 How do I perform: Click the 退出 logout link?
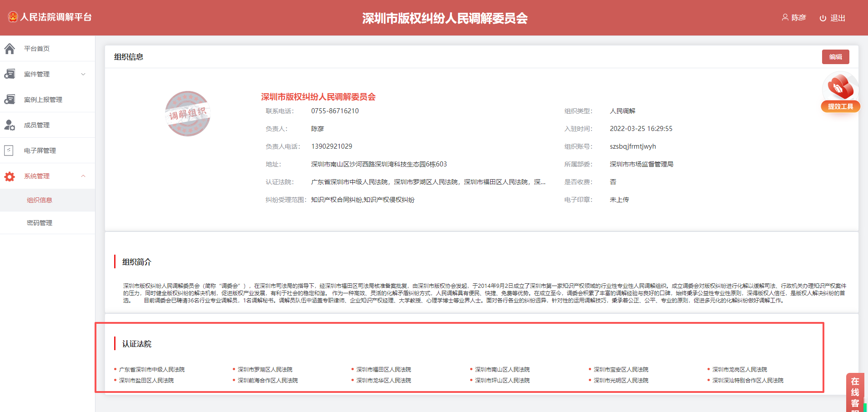[838, 18]
